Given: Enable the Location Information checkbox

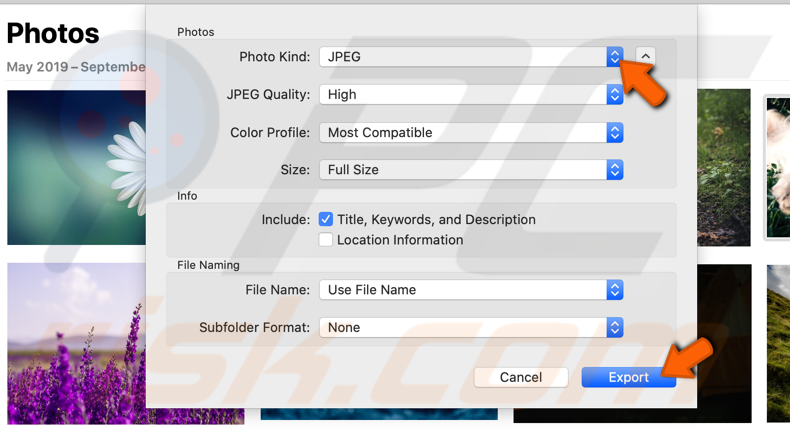Looking at the screenshot, I should pos(325,240).
